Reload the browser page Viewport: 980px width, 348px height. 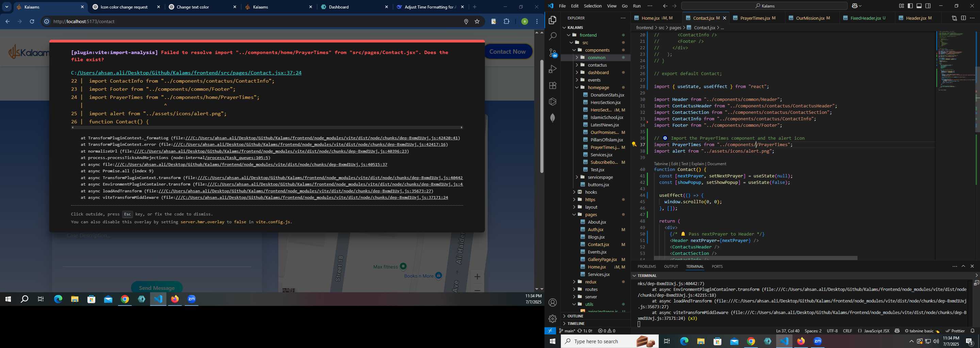pyautogui.click(x=32, y=22)
